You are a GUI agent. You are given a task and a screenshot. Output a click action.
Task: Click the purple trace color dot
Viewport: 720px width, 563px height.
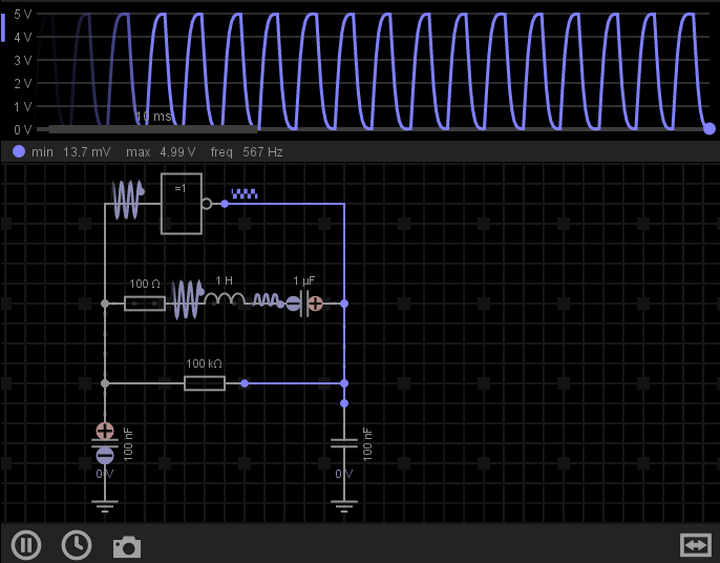(x=18, y=152)
